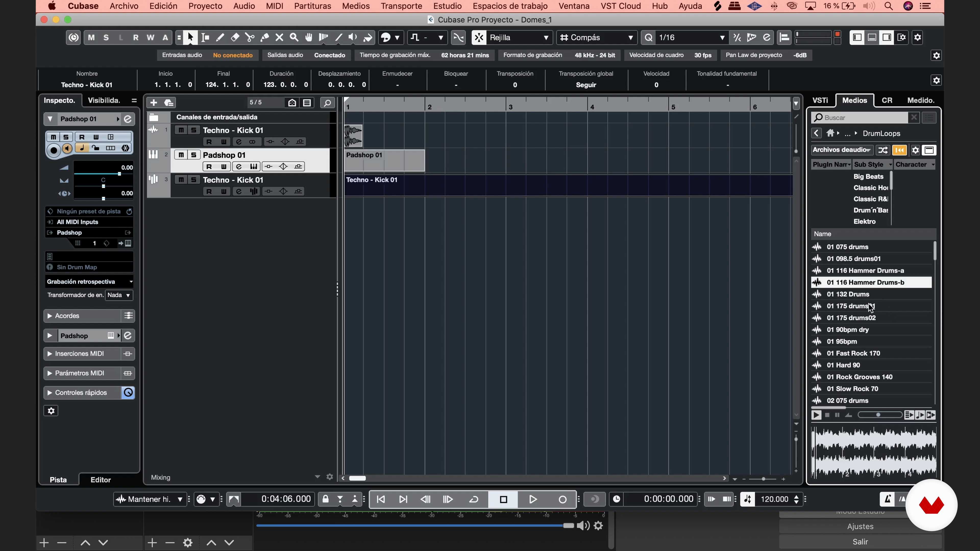Toggle cycle loop in transport
980x551 pixels.
474,499
